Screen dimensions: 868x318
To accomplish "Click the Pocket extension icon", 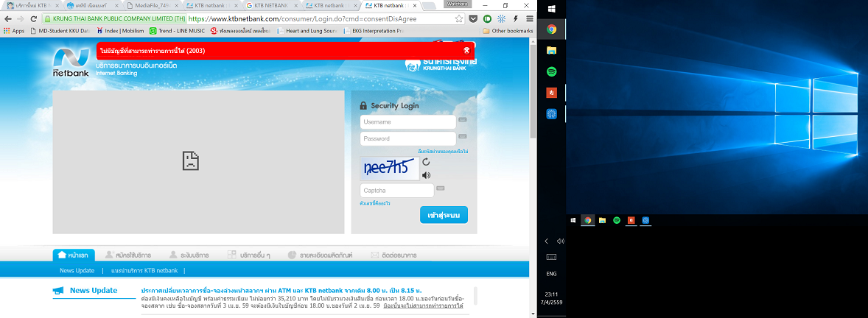I will (x=473, y=18).
